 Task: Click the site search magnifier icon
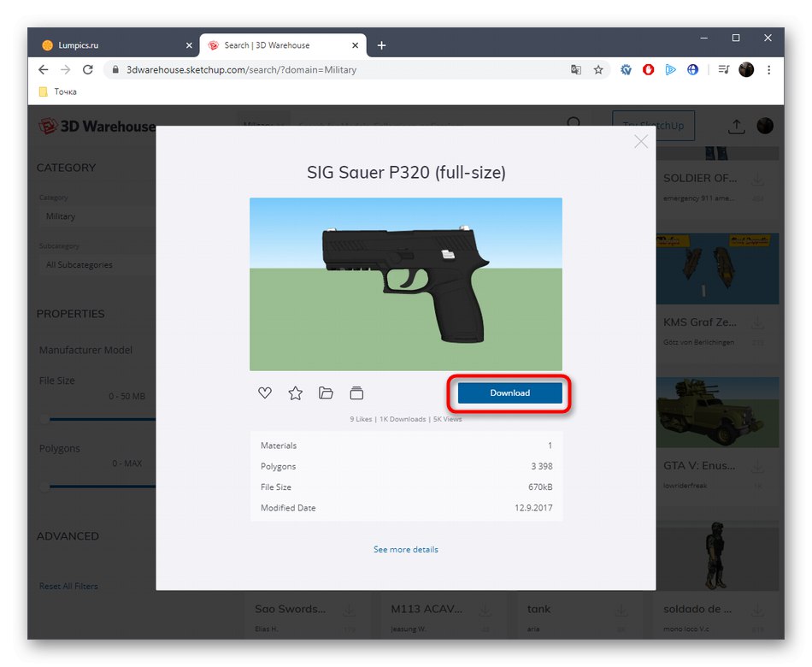coord(574,123)
